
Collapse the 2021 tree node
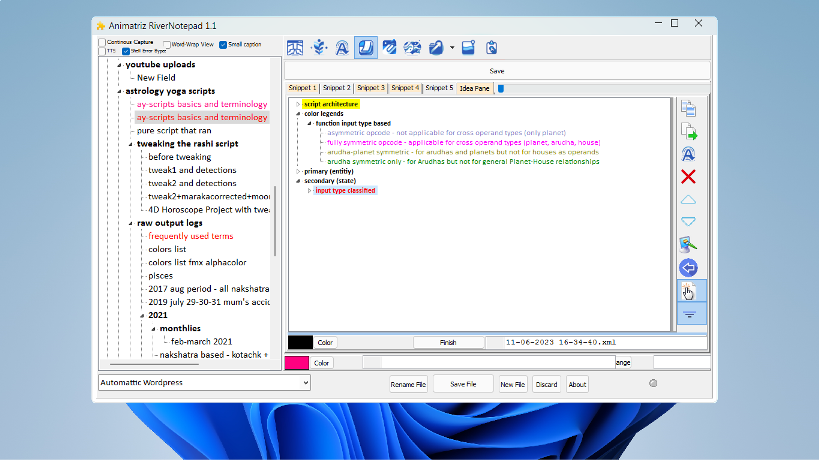(143, 315)
